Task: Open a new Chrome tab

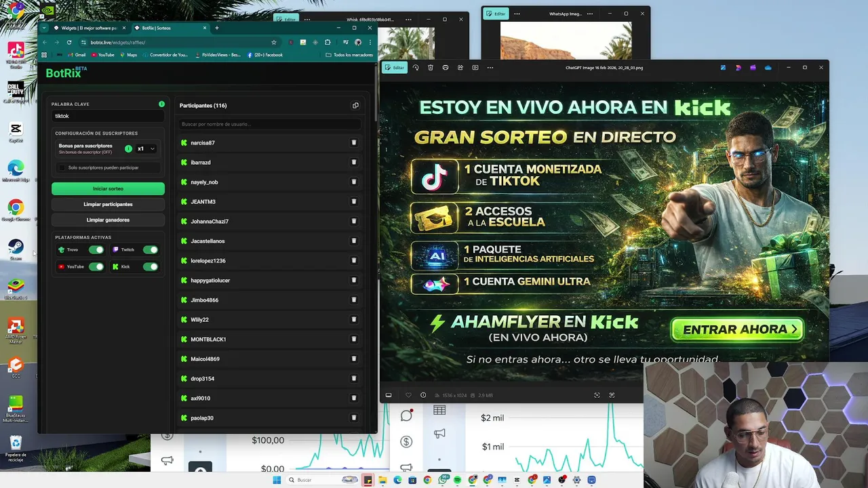Action: 217,28
